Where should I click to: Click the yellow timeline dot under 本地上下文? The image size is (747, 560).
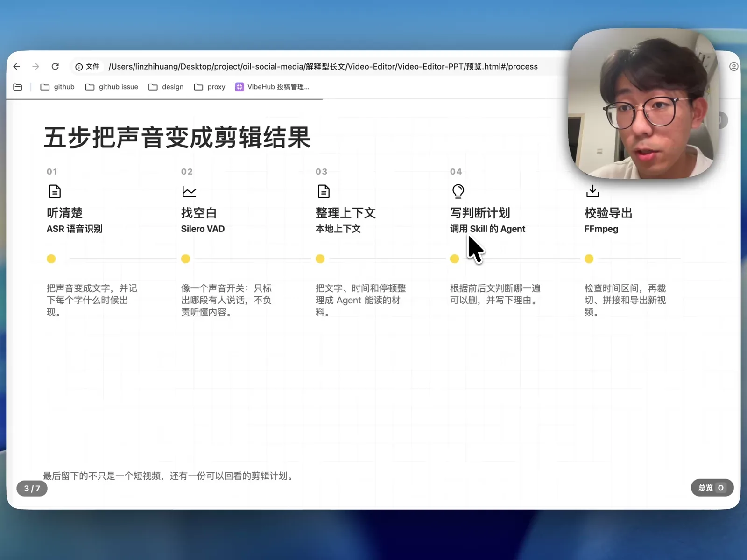tap(320, 259)
